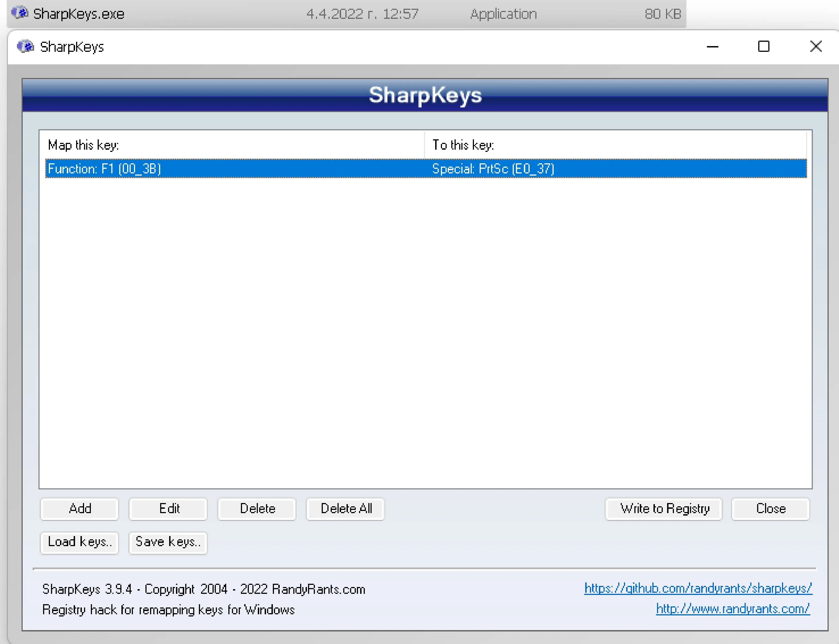This screenshot has height=644, width=839.
Task: Click Write to Registry
Action: pos(664,509)
